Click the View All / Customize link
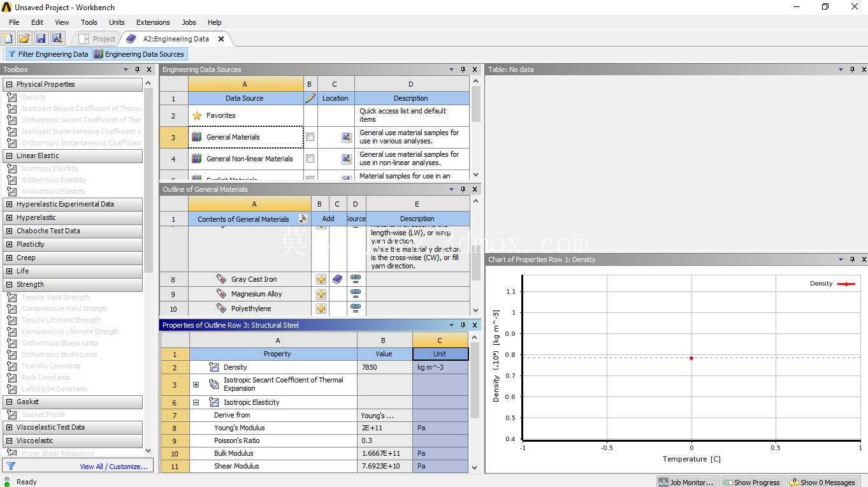This screenshot has width=868, height=487. pyautogui.click(x=113, y=467)
